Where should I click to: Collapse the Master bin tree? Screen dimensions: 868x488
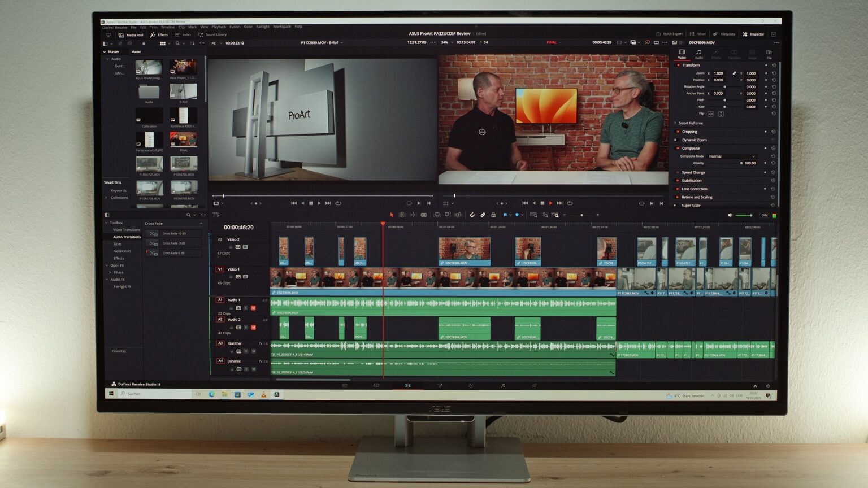[105, 51]
